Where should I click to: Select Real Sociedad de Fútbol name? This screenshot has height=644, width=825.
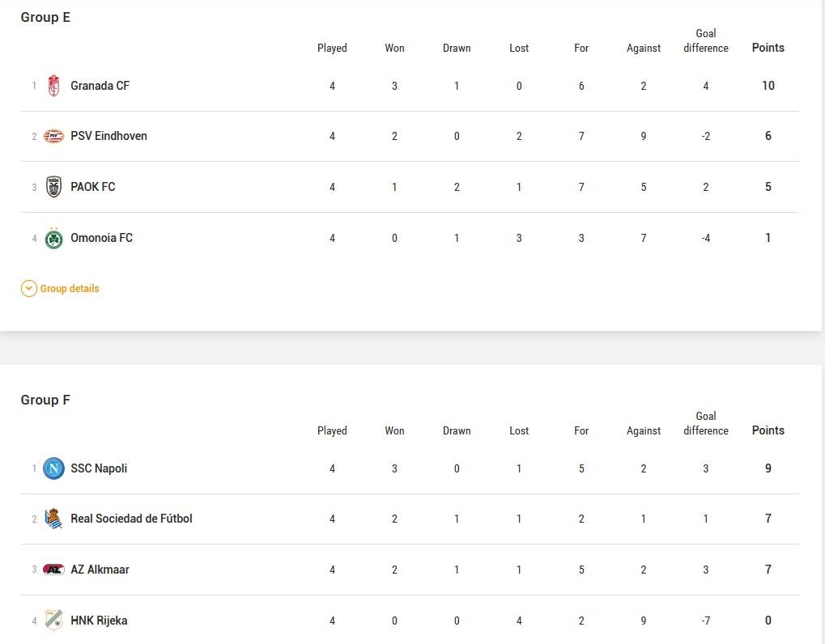click(131, 519)
